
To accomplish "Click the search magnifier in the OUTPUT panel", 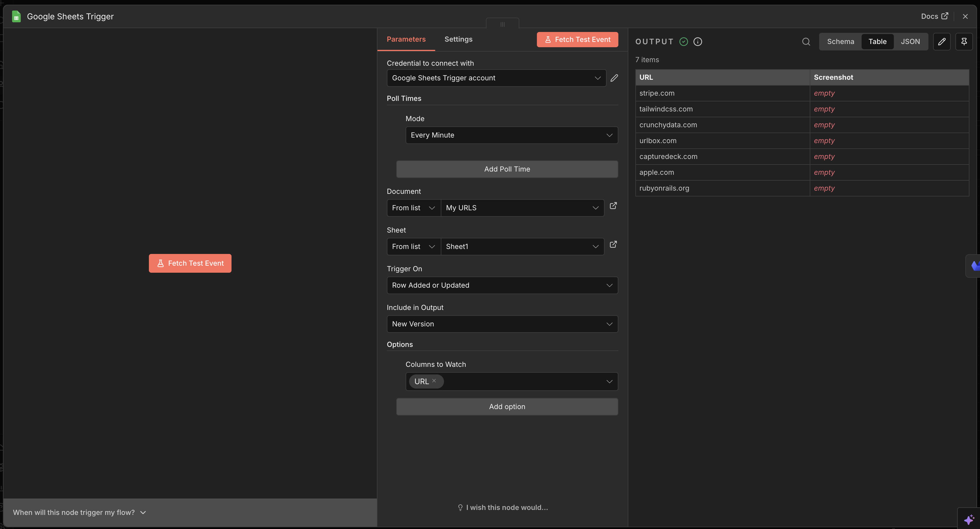I will 806,41.
